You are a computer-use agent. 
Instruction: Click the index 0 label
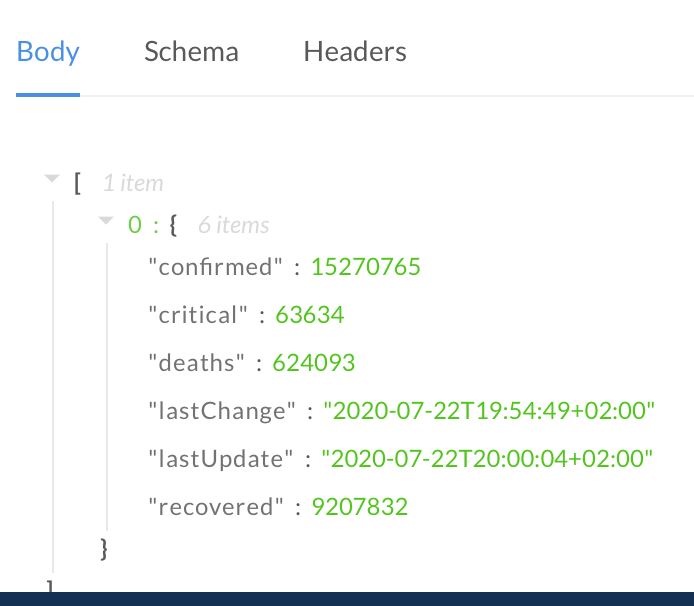pos(135,224)
